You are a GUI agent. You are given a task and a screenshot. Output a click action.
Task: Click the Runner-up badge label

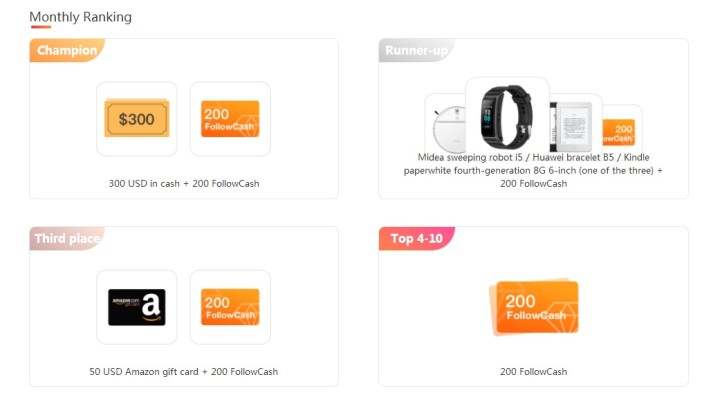tap(416, 50)
